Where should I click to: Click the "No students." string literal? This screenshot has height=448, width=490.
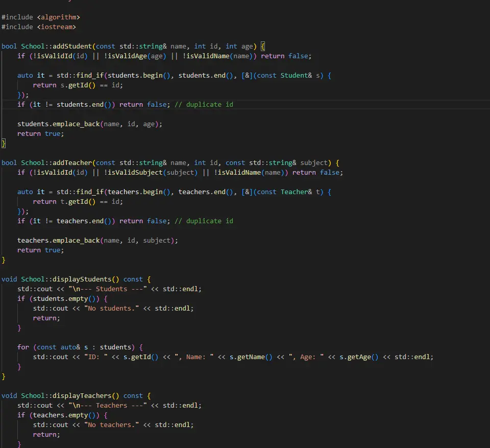pyautogui.click(x=112, y=308)
